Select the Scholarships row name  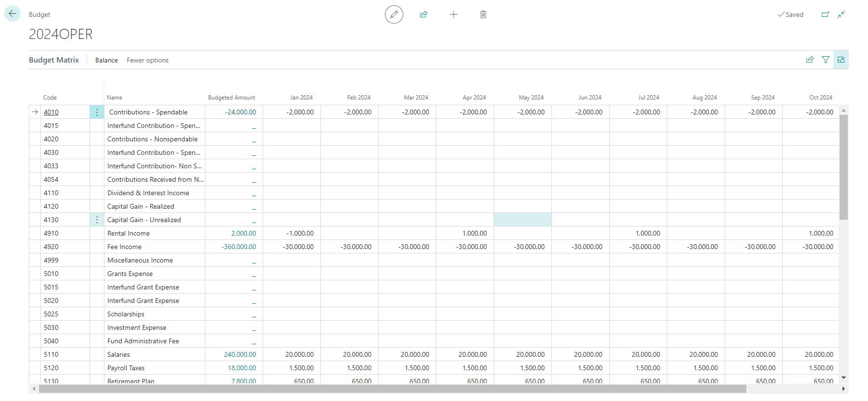[x=126, y=314]
